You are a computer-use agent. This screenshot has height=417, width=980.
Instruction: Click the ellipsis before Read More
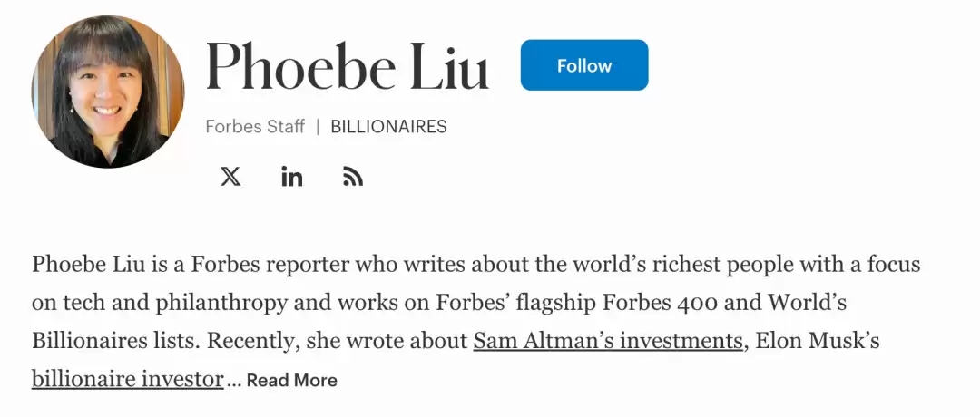pyautogui.click(x=234, y=382)
